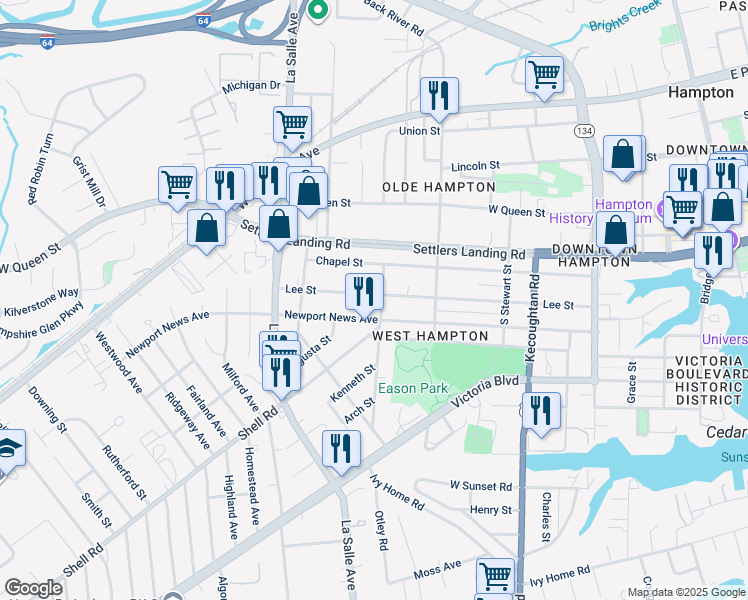Open the Google logo link
Image resolution: width=748 pixels, height=600 pixels.
[33, 588]
